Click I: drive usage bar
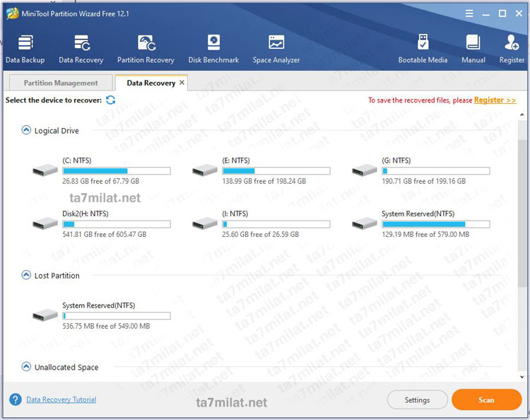The image size is (530, 420). tap(276, 224)
